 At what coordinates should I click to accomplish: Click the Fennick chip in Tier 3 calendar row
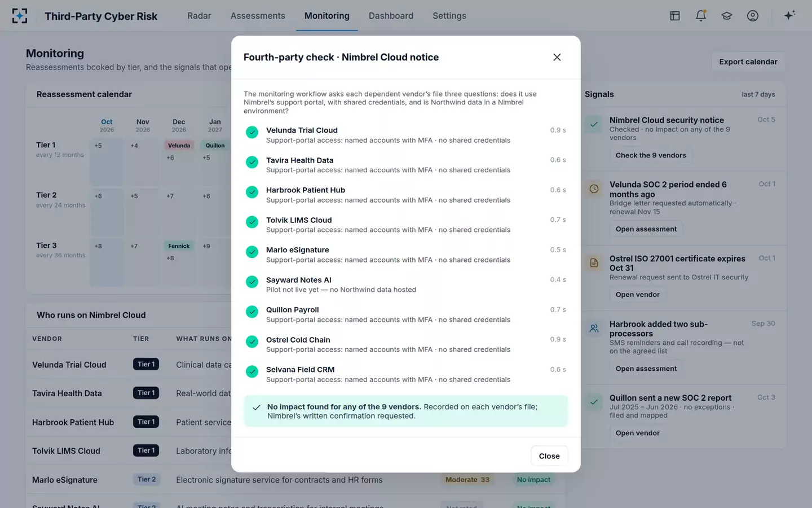(179, 246)
